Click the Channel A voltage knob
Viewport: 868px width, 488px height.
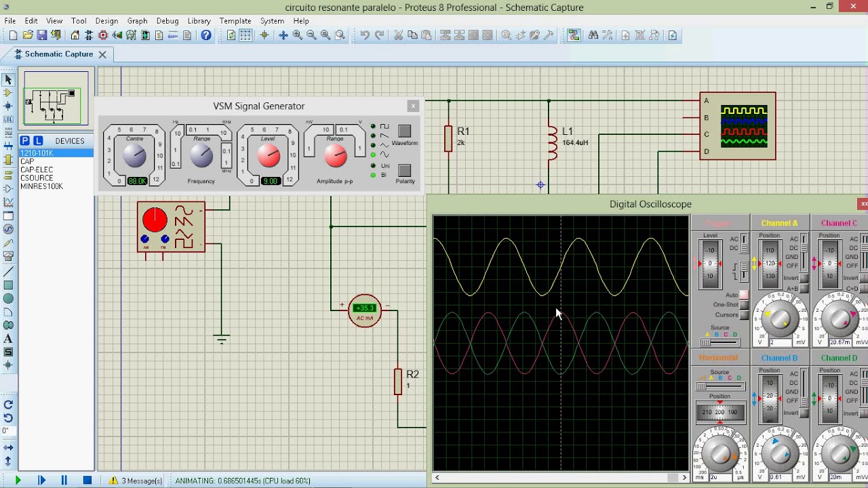click(x=780, y=317)
